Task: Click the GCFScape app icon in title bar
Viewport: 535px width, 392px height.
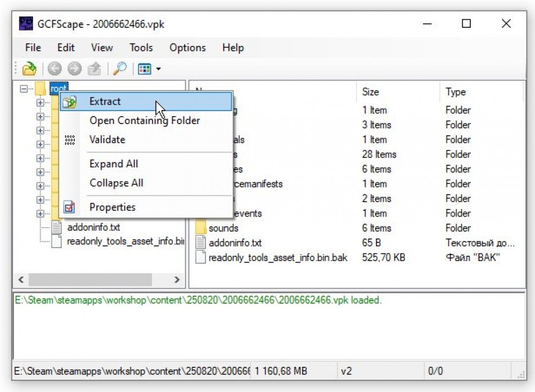Action: point(26,24)
